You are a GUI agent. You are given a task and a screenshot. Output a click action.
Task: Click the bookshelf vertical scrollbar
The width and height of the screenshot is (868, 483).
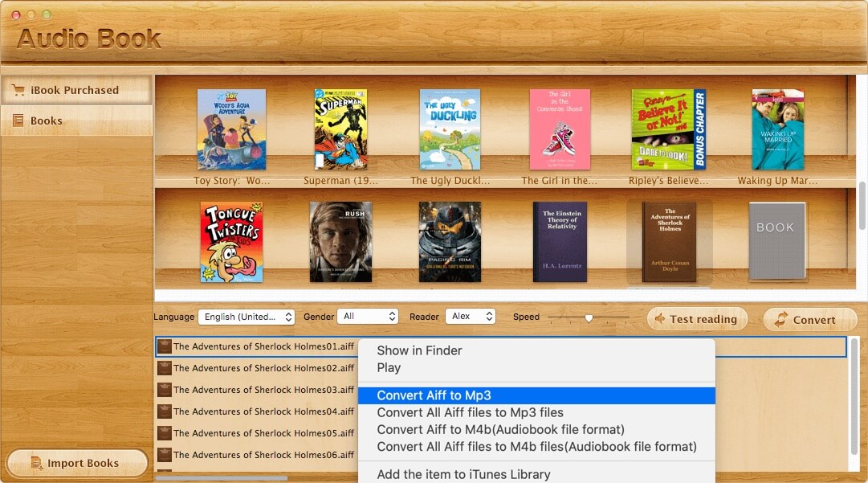(x=862, y=205)
